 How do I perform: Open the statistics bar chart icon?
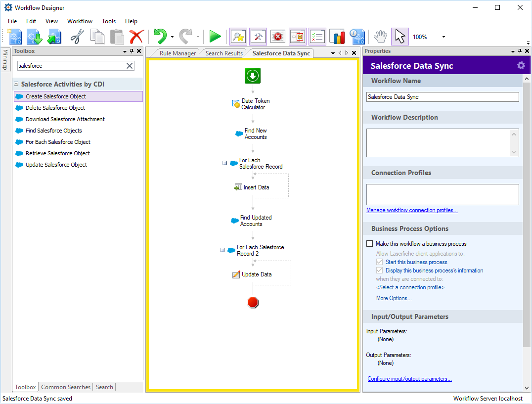click(337, 37)
